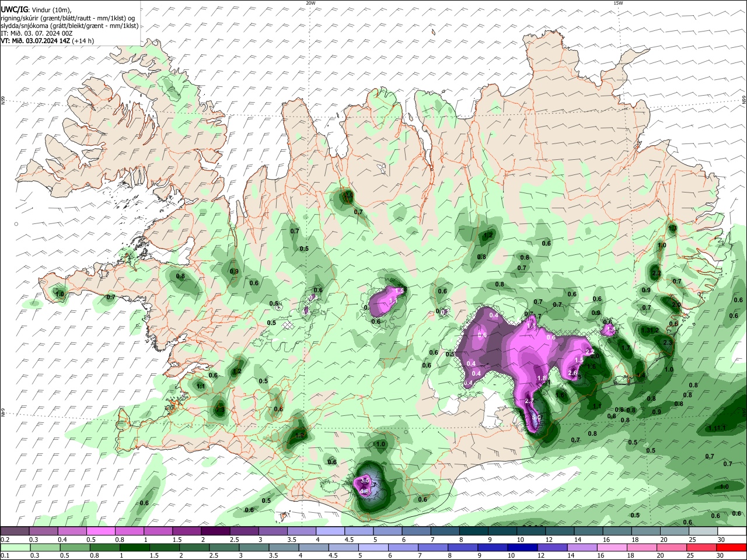747x560 pixels.
Task: Pick the bottom-row rain legend swatch labeled 2
Action: pyautogui.click(x=194, y=548)
